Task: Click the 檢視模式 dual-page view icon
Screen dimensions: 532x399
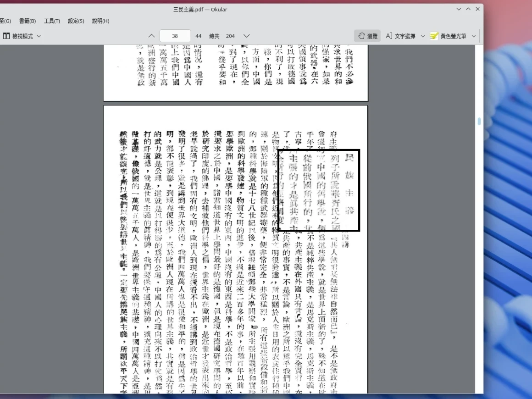Action: (7, 36)
